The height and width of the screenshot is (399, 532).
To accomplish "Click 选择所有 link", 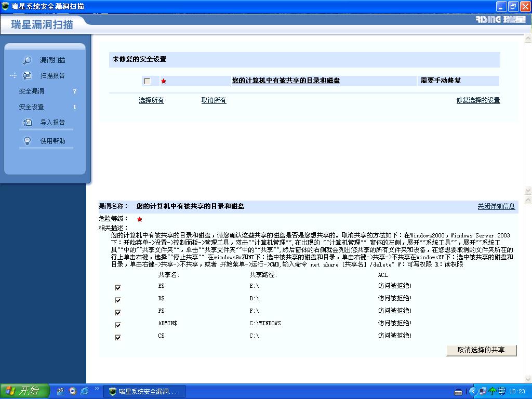I will (151, 100).
